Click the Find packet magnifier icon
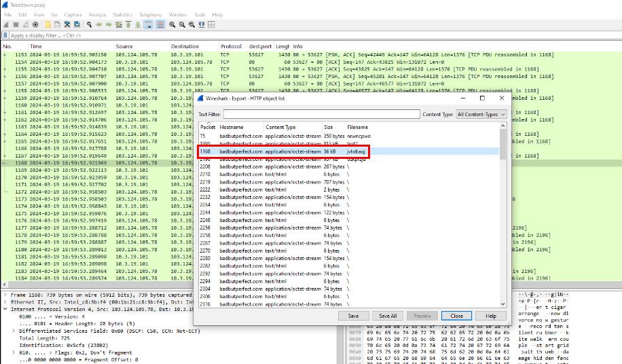 88,24
